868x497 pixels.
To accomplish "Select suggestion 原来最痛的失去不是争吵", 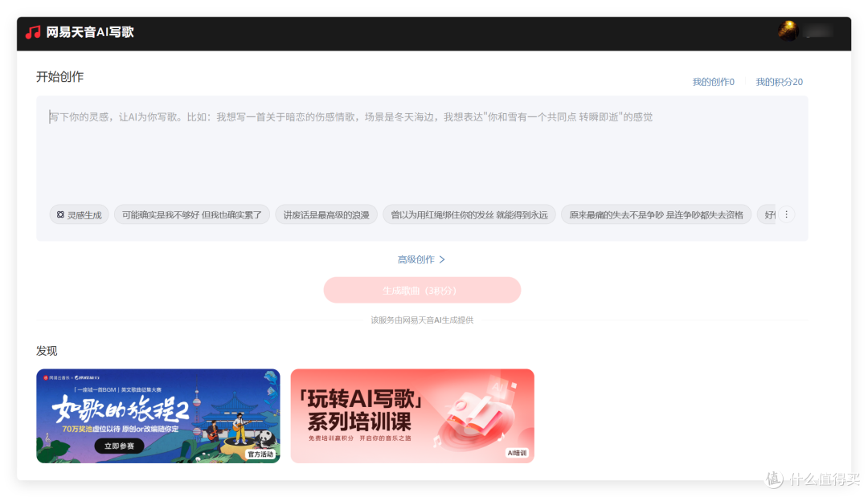I will point(656,214).
